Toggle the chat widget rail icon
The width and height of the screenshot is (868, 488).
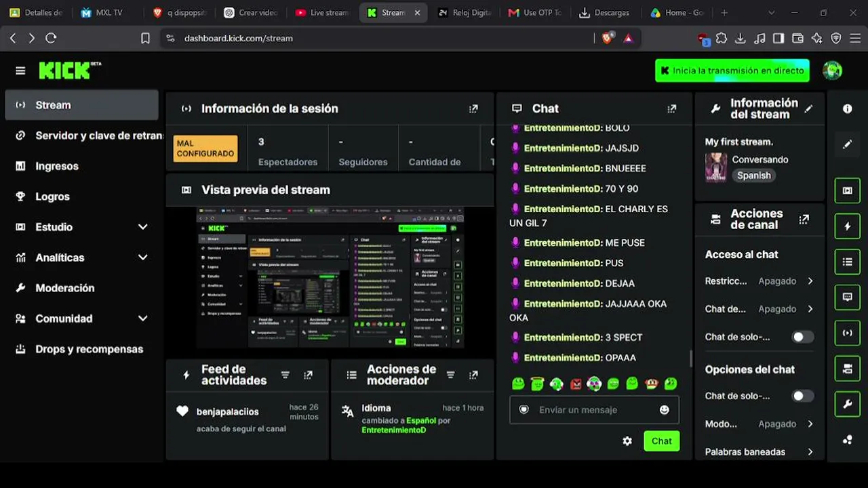coord(847,297)
